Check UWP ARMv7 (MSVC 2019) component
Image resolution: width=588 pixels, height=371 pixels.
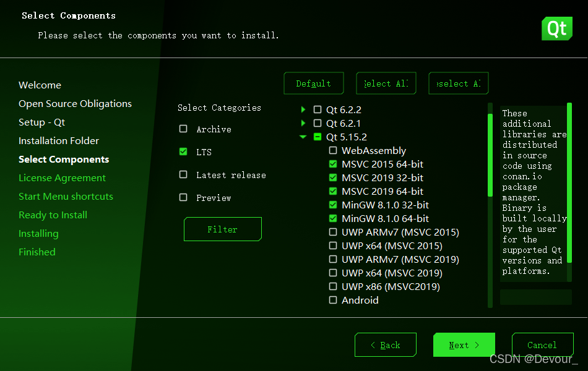click(332, 259)
